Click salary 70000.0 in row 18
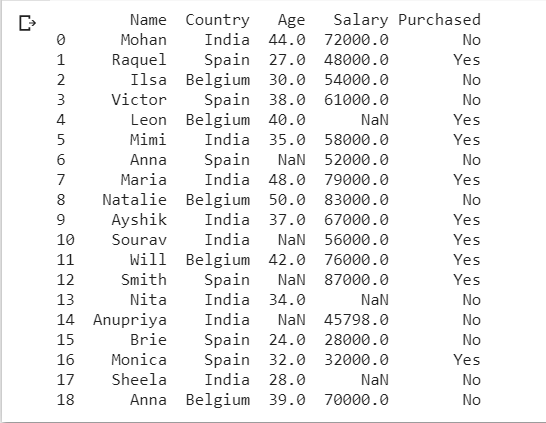 [x=356, y=400]
